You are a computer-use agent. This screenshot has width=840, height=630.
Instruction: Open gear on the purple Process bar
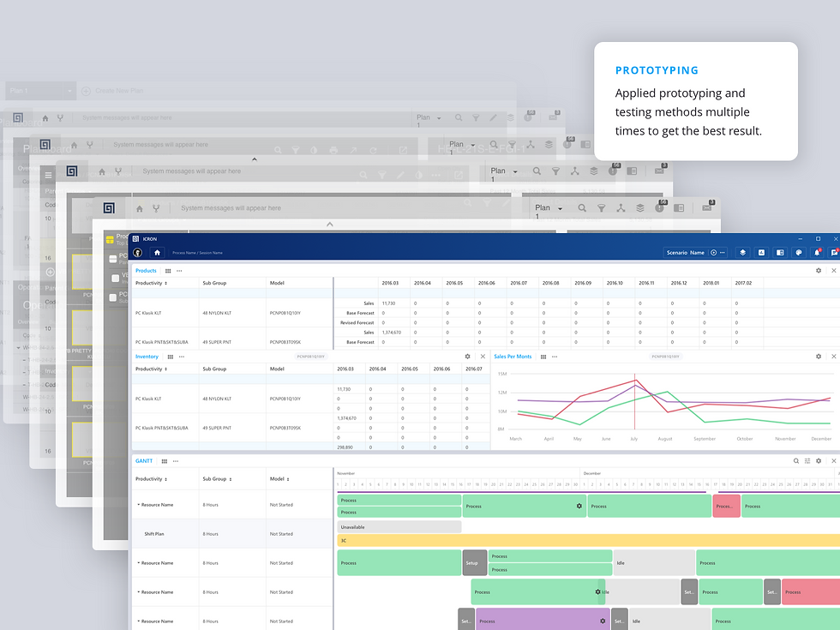tap(603, 621)
